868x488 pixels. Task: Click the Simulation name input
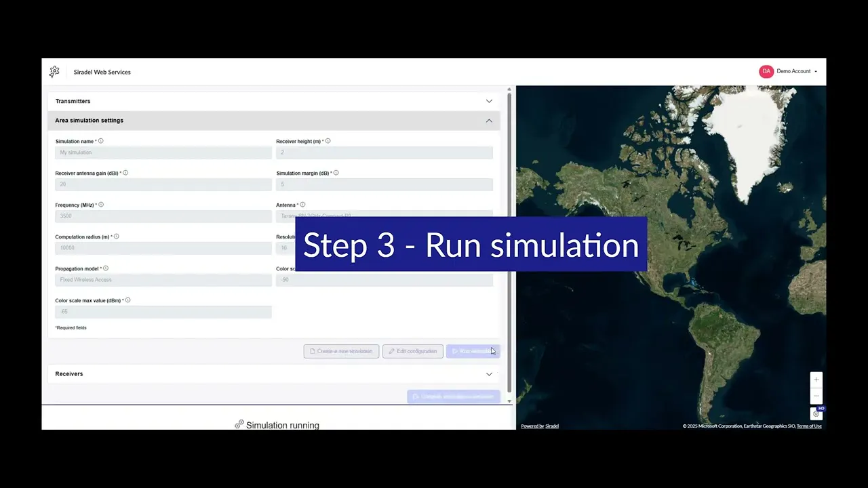pos(163,152)
